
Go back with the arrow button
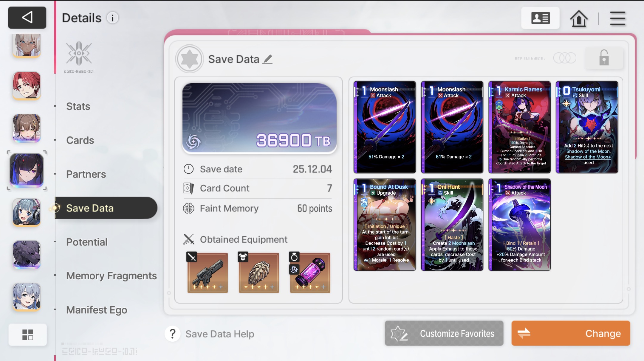coord(27,18)
